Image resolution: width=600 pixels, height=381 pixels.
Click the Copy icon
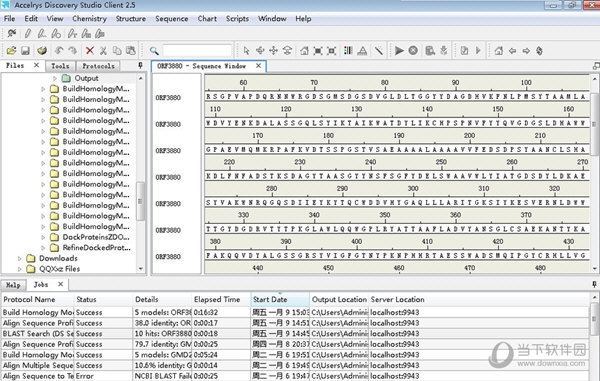(117, 50)
